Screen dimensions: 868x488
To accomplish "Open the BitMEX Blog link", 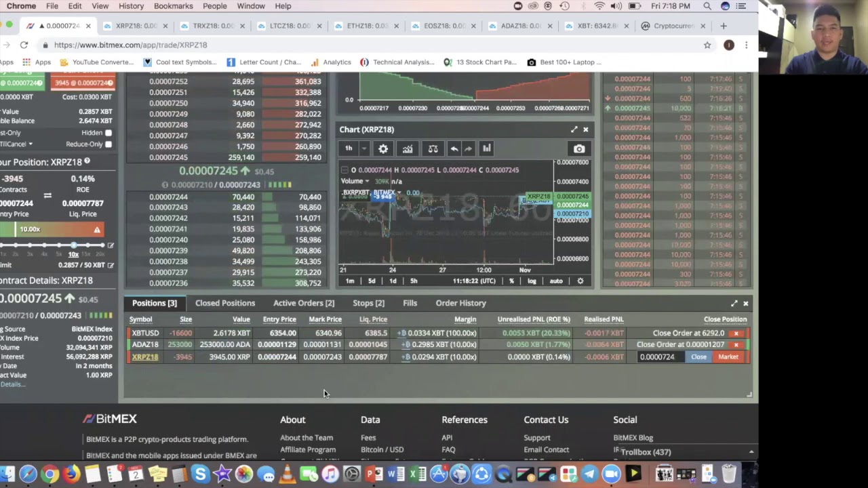I will (x=633, y=438).
